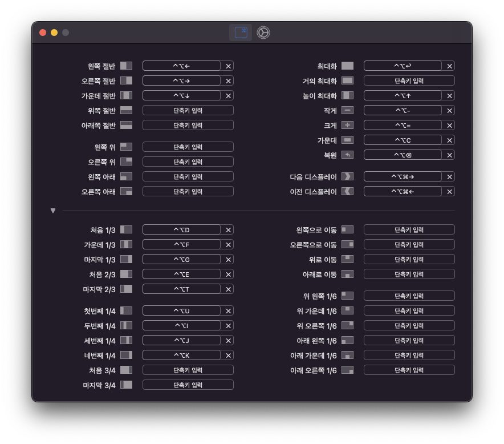Clear the 가운데 shortcut ⌃⌥C

449,140
